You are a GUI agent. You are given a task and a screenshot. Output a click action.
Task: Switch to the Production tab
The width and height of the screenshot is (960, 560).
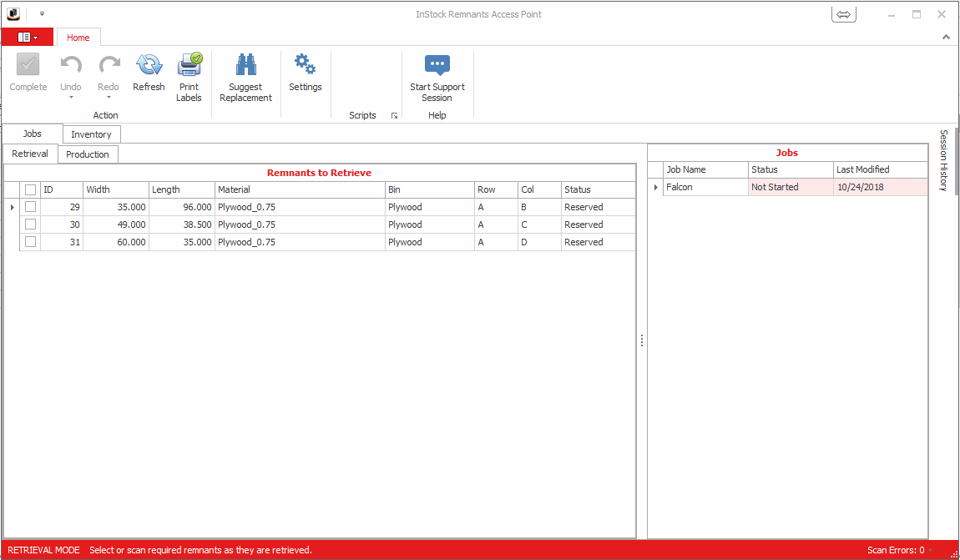click(88, 154)
